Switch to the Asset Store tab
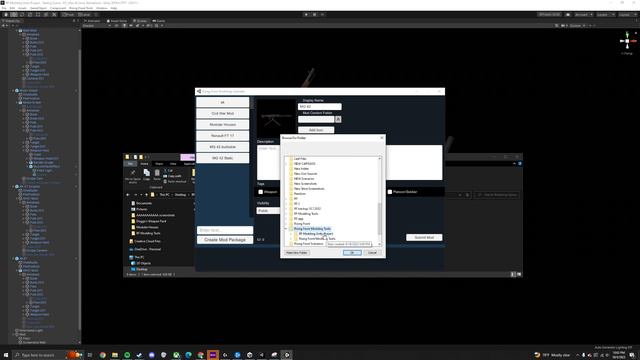640x360 pixels. point(117,21)
